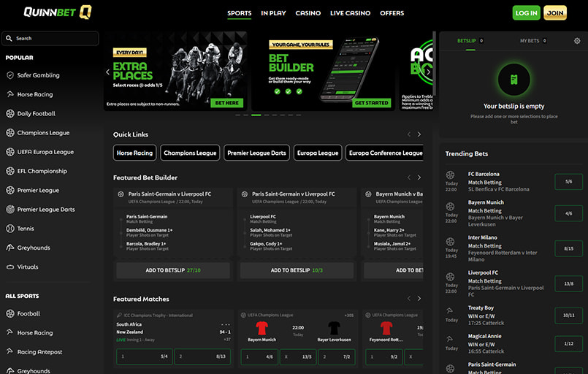Viewport: 588px width, 374px height.
Task: Open betslip settings gear icon
Action: [577, 41]
